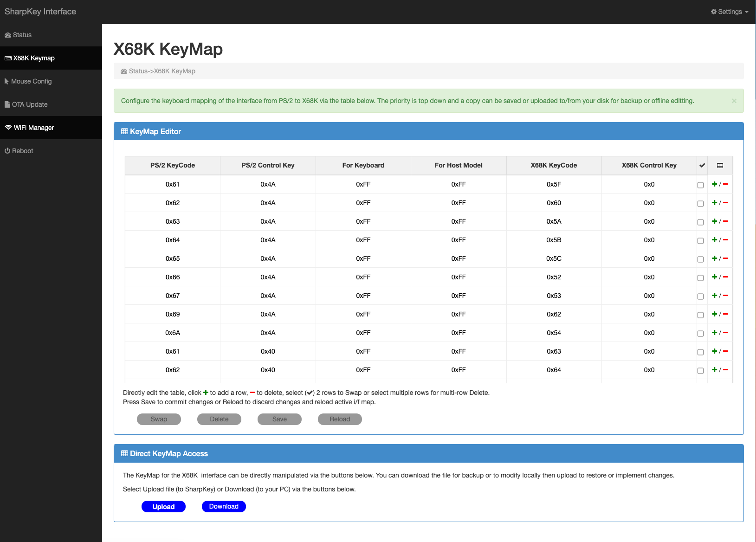Click the red minus on the 0x5A X68K KeyCode row

point(725,221)
